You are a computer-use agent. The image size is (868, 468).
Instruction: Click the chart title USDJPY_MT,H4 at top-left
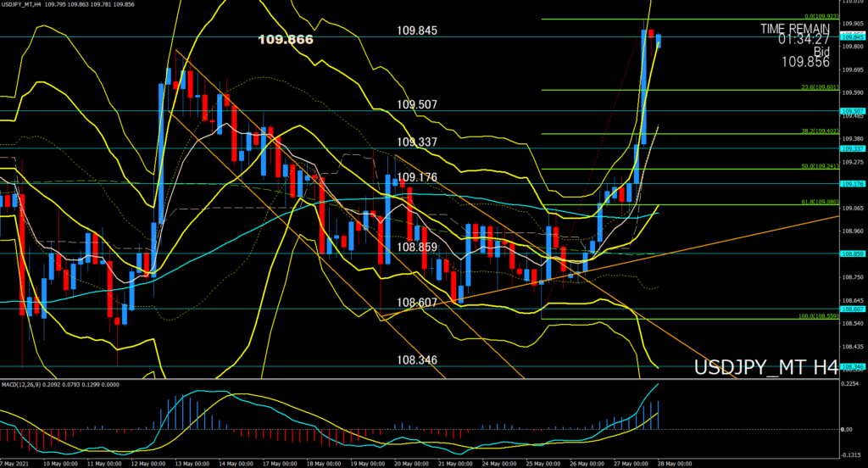pos(21,4)
